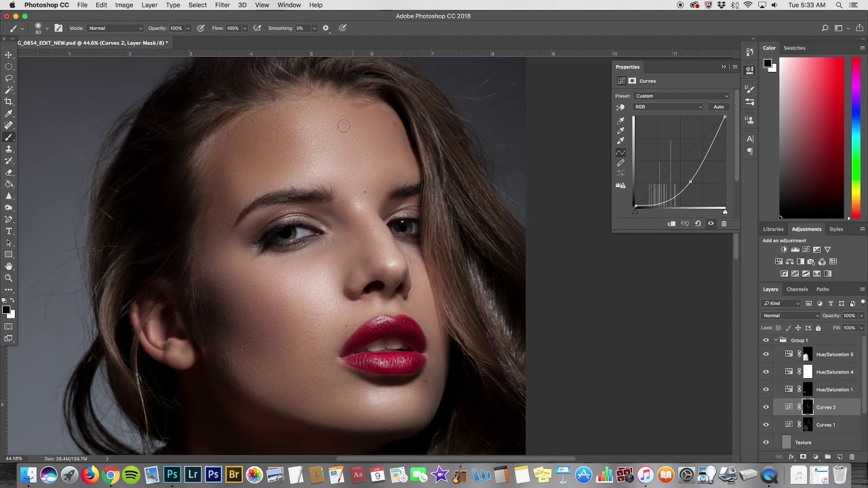Image resolution: width=868 pixels, height=488 pixels.
Task: Open layer Fill slider dropdown
Action: click(x=861, y=328)
